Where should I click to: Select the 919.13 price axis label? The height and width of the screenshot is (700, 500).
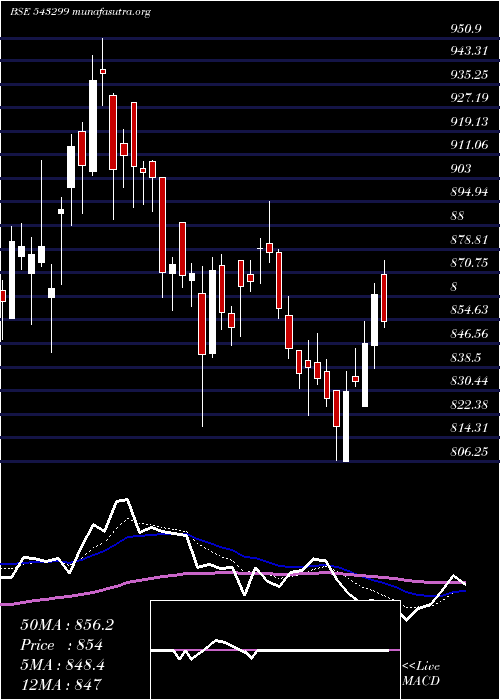coord(469,121)
